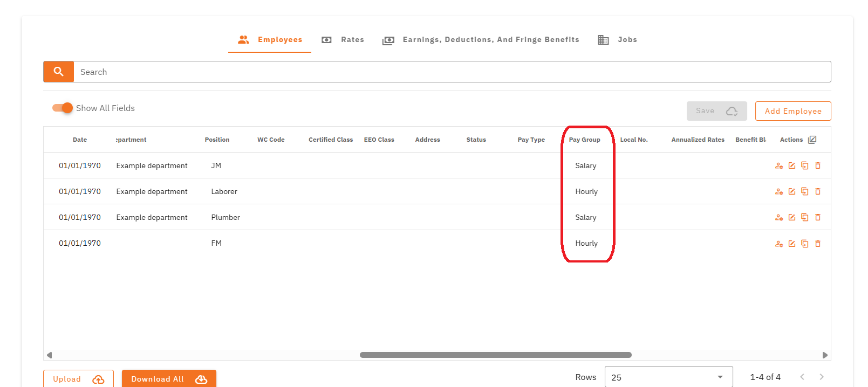Switch to the Jobs tab
868x387 pixels.
(618, 40)
